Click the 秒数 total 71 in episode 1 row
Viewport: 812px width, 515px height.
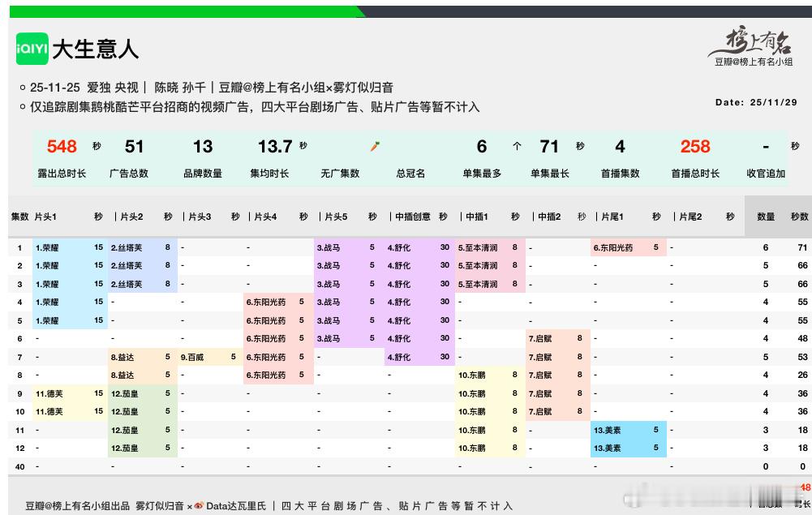[803, 248]
